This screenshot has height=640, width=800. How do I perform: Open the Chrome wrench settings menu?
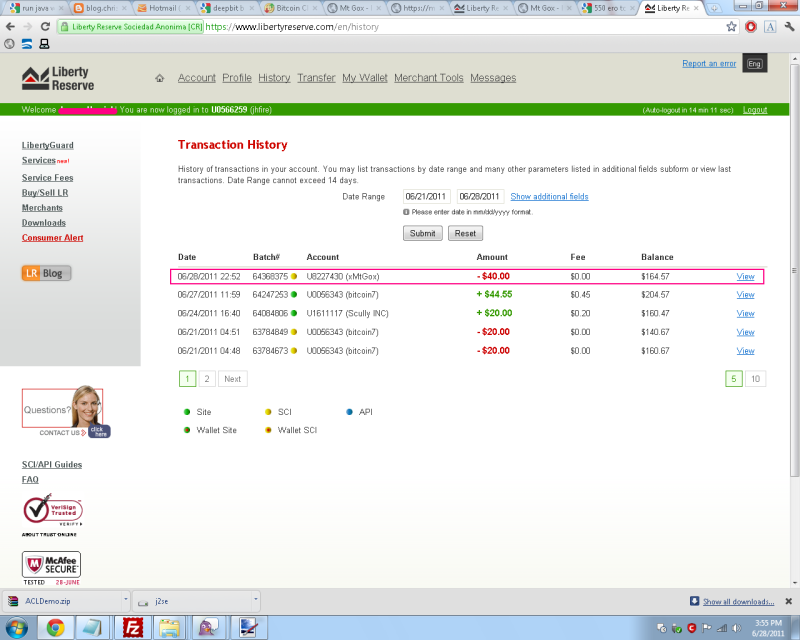coord(788,27)
